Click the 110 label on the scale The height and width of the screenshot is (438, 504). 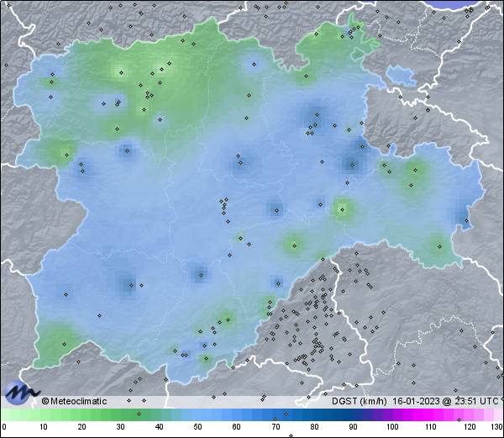click(431, 427)
